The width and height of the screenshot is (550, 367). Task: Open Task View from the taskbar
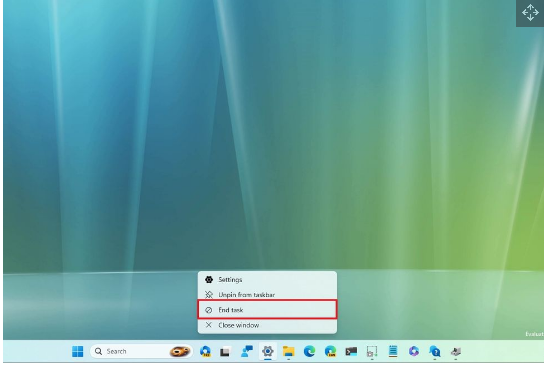pyautogui.click(x=226, y=351)
